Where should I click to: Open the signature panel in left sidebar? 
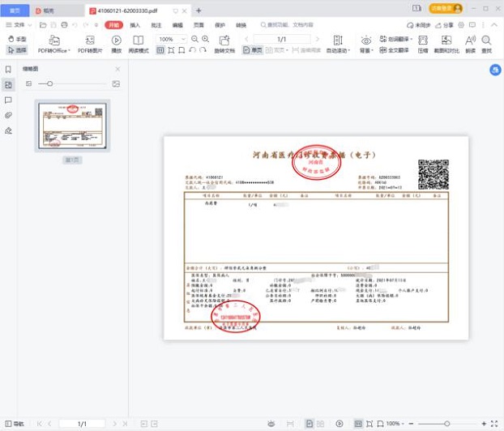(x=8, y=130)
